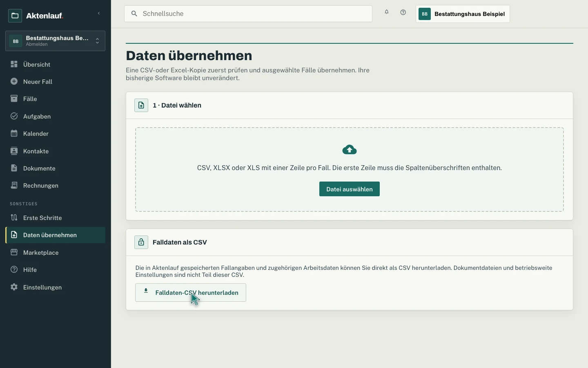Click the Kontakte person icon
Image resolution: width=588 pixels, height=368 pixels.
14,151
